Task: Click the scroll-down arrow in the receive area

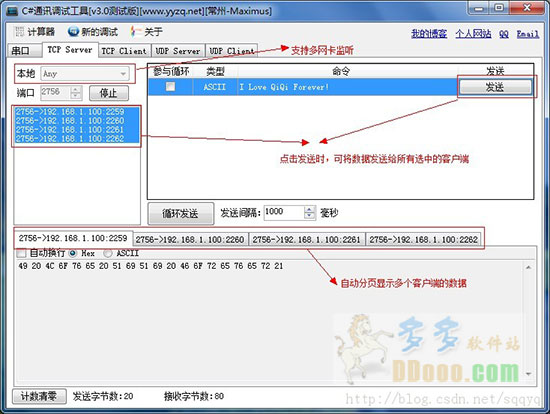Action: point(528,374)
